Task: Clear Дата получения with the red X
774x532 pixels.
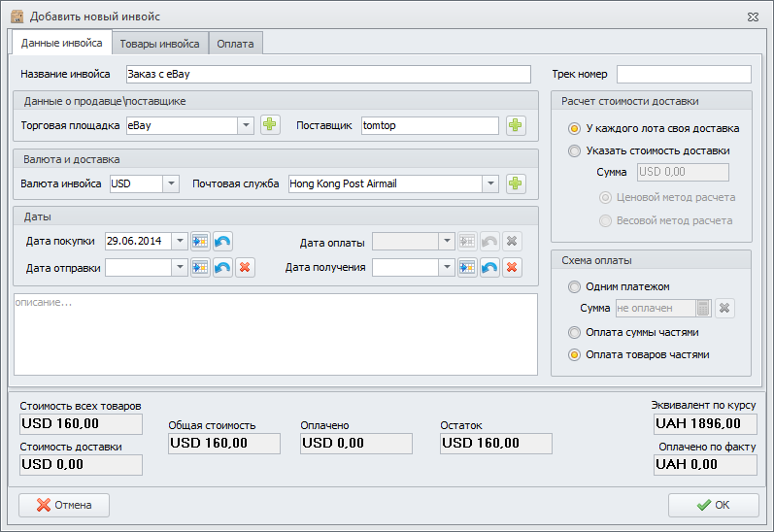Action: coord(512,268)
